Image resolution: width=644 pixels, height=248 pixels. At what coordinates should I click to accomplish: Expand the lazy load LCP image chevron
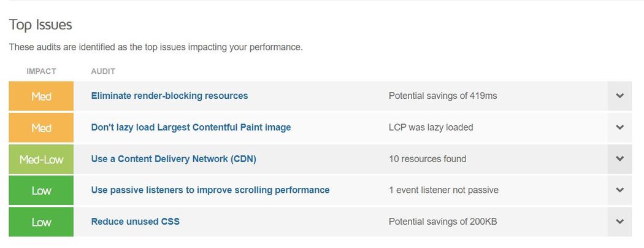pos(619,128)
